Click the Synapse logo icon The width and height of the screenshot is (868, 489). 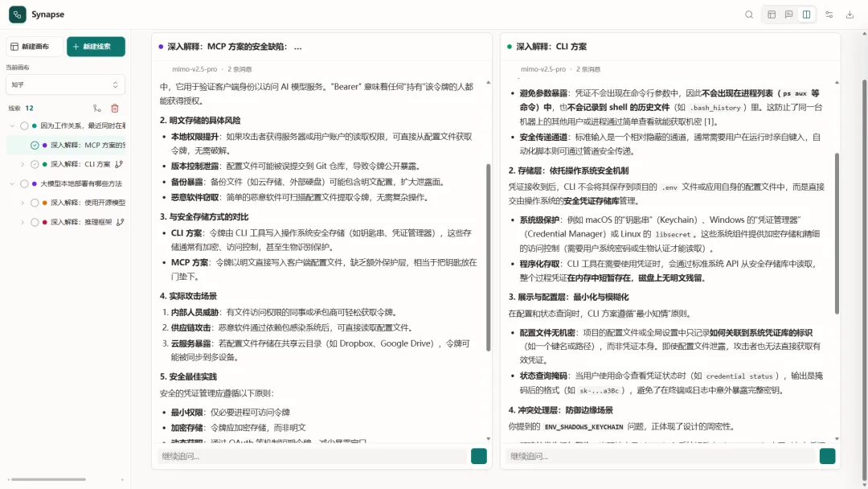pos(17,14)
